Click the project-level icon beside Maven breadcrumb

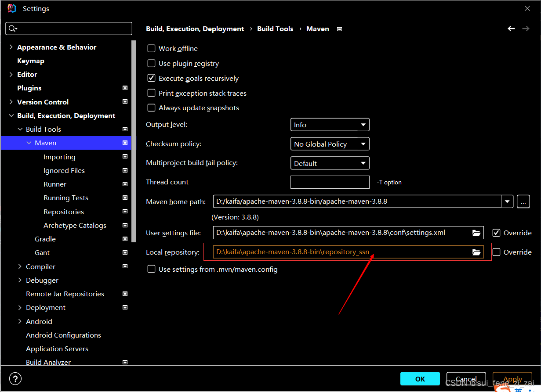pyautogui.click(x=339, y=29)
